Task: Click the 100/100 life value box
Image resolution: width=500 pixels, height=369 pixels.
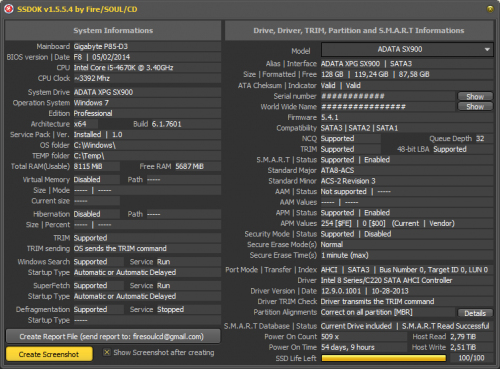Action: tap(471, 358)
